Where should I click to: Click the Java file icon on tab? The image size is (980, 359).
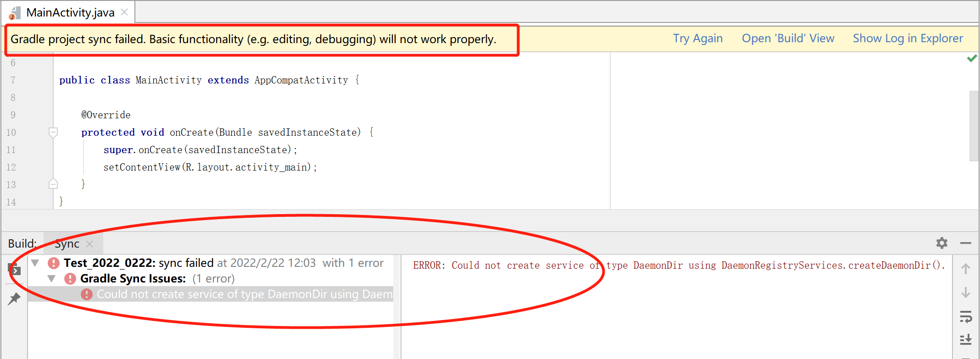click(14, 13)
